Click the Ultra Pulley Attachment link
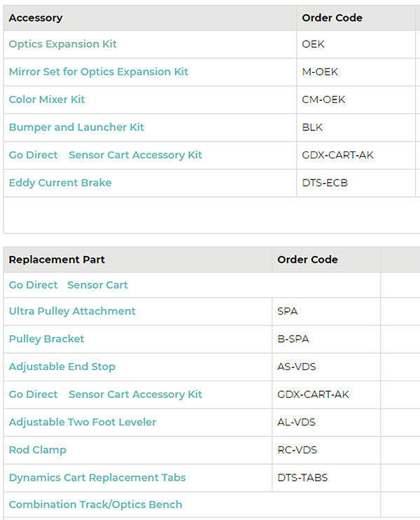 pos(72,311)
